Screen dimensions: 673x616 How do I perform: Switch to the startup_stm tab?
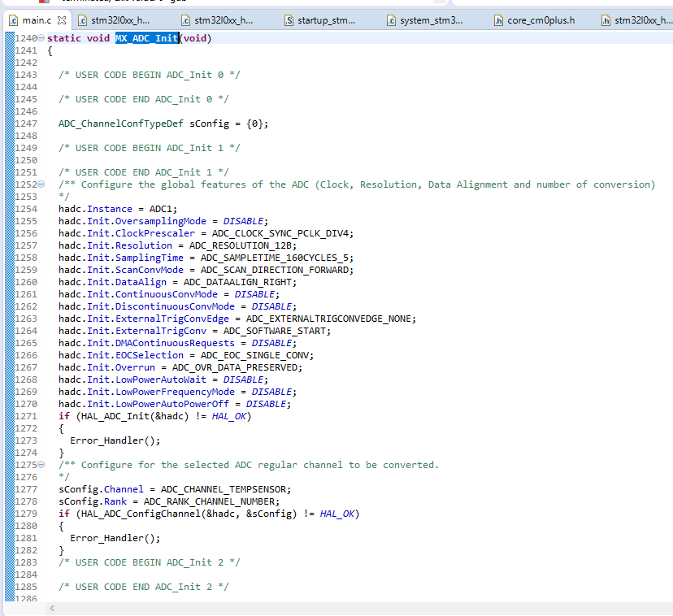(325, 20)
